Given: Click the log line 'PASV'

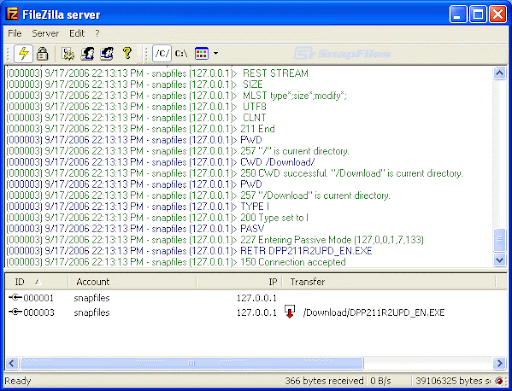Looking at the screenshot, I should tap(135, 229).
